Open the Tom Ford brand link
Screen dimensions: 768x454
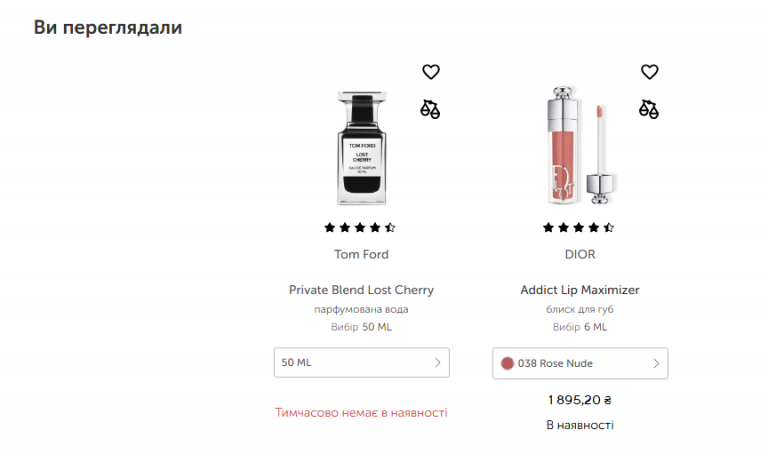361,254
